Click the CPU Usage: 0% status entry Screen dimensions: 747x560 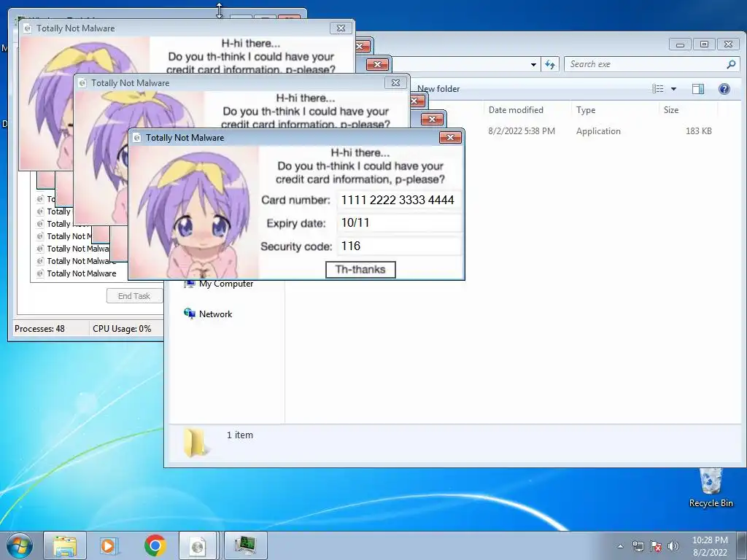(x=122, y=329)
